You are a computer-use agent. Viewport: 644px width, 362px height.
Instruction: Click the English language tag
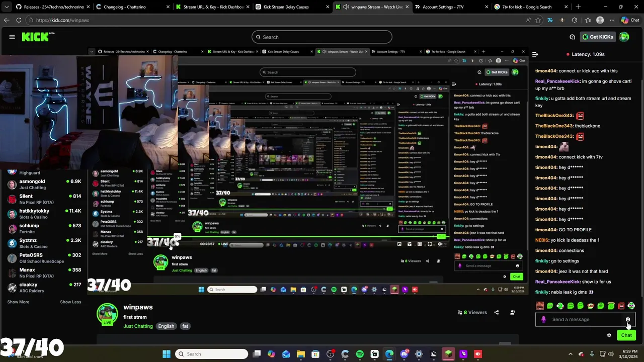[166, 326]
